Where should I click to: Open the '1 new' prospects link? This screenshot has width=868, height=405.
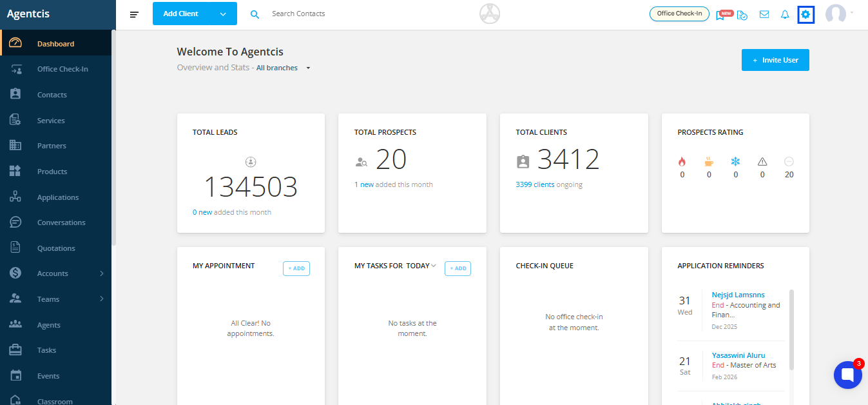pos(364,184)
